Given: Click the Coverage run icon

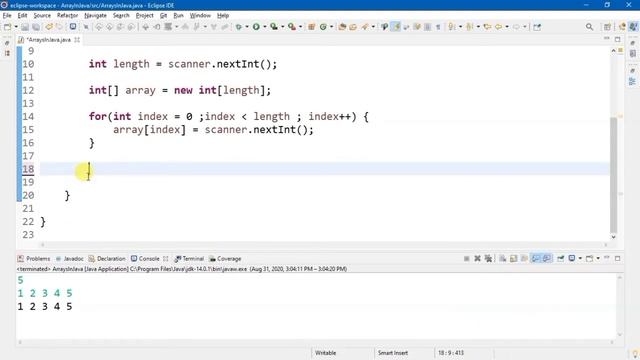Looking at the screenshot, I should [274, 27].
